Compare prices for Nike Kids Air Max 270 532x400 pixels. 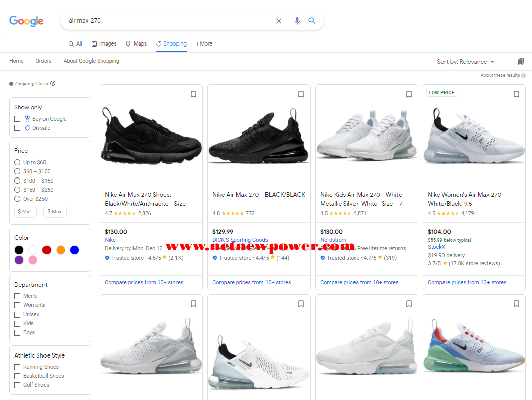[360, 282]
